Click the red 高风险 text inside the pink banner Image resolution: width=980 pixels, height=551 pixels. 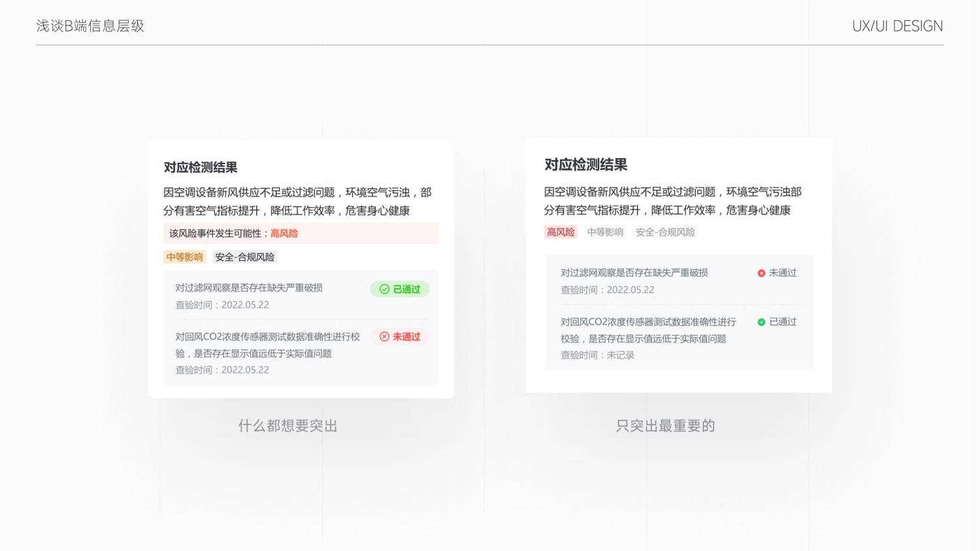coord(284,233)
